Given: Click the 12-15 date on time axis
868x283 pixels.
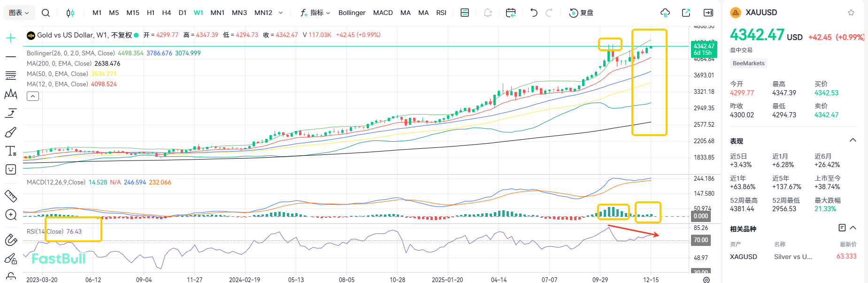Looking at the screenshot, I should pos(651,280).
